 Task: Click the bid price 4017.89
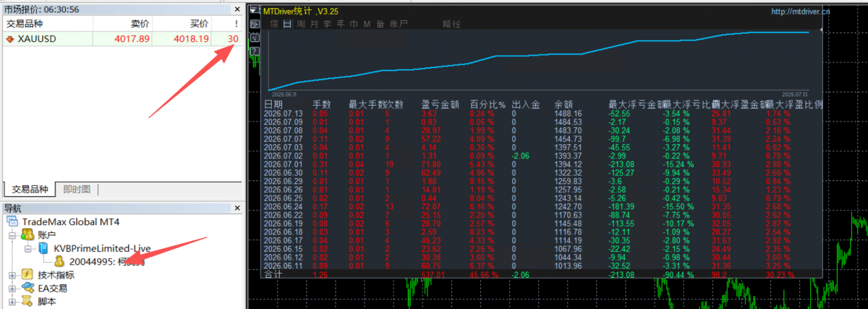(x=132, y=38)
